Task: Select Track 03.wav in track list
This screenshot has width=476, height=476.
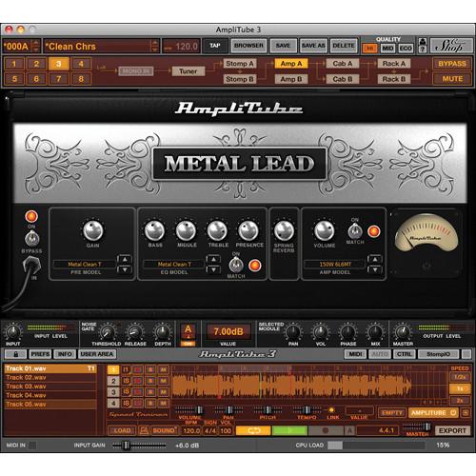Action: tap(50, 387)
